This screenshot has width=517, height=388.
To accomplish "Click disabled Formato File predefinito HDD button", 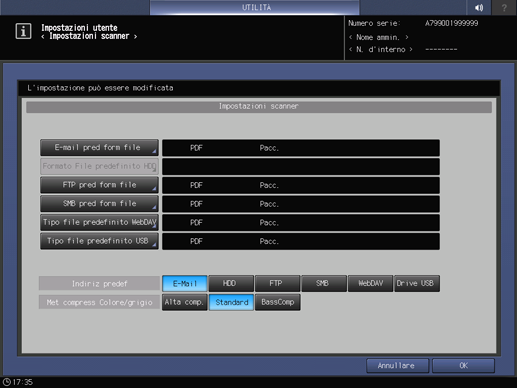I will coord(99,166).
